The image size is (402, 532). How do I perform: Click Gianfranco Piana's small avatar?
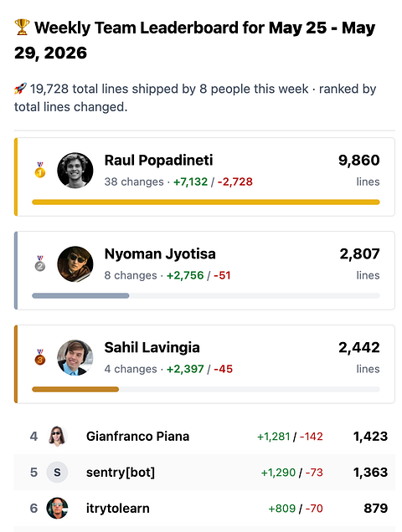click(57, 437)
